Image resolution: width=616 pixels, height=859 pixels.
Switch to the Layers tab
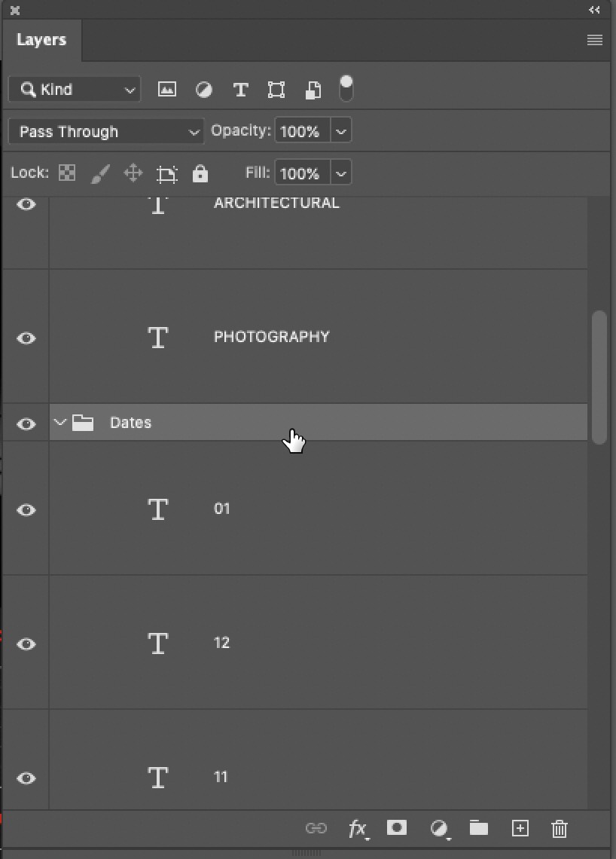pyautogui.click(x=41, y=40)
